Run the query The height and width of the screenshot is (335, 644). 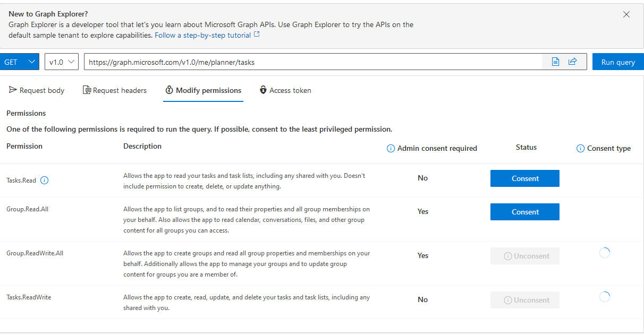[x=618, y=62]
